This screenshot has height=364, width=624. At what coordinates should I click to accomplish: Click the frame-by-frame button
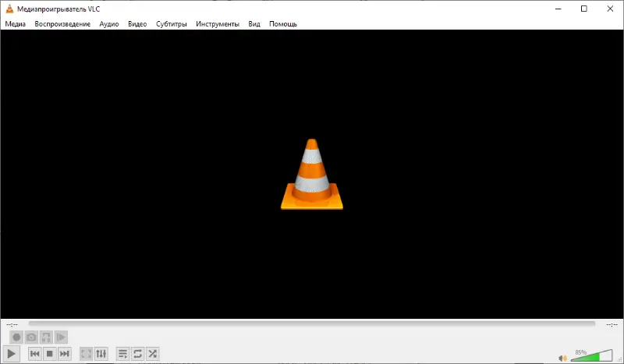(x=61, y=337)
